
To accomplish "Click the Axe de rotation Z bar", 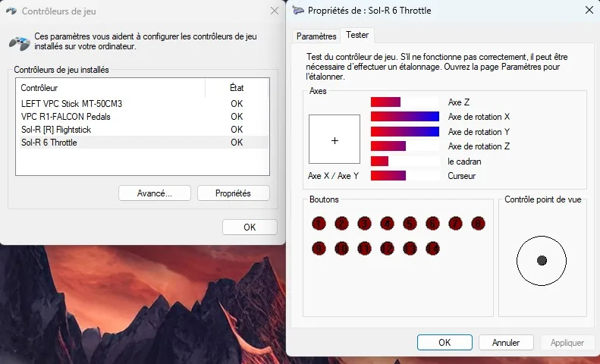I will click(405, 146).
